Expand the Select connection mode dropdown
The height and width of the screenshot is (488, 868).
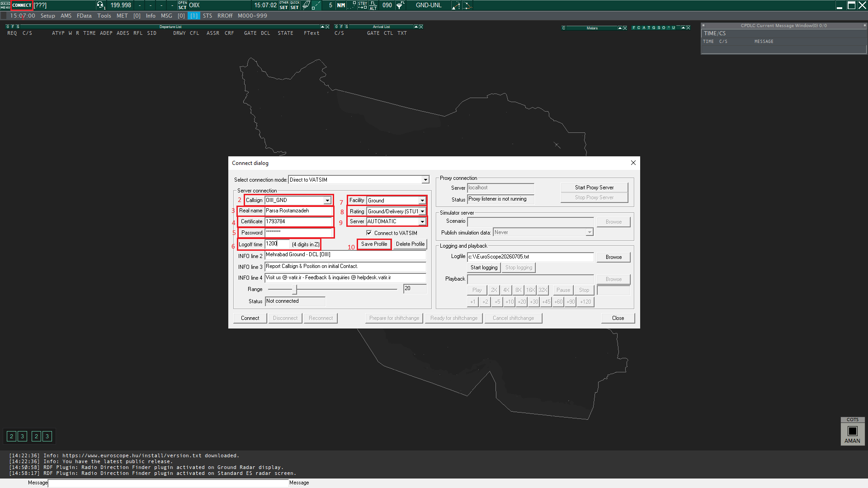pos(425,180)
